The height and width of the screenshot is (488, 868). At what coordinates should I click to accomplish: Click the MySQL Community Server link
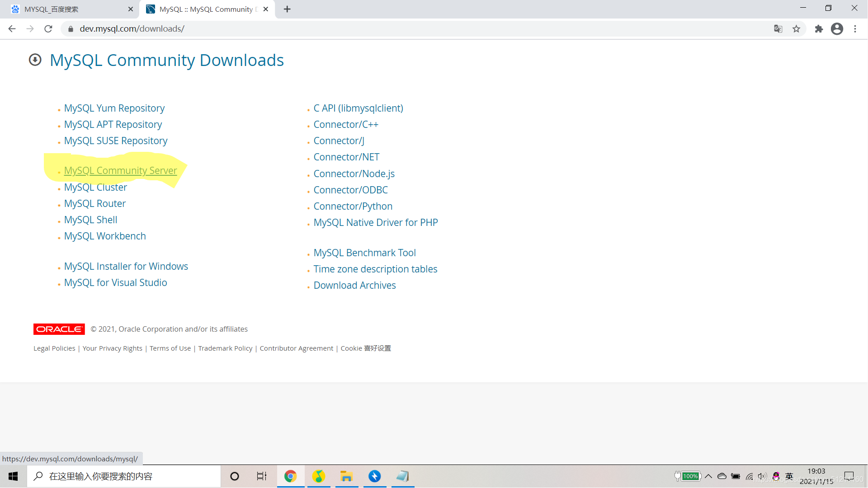tap(120, 170)
